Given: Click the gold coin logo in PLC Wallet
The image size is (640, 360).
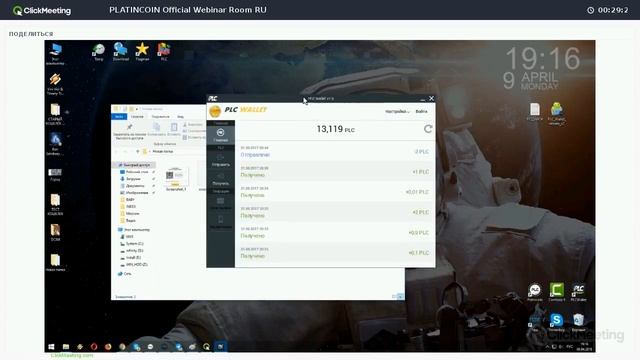Looking at the screenshot, I should [215, 111].
